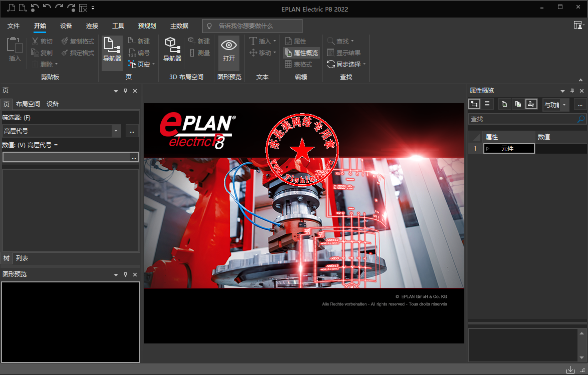Viewport: 588px width, 375px height.
Task: Close the 图形预览 panel
Action: (135, 274)
